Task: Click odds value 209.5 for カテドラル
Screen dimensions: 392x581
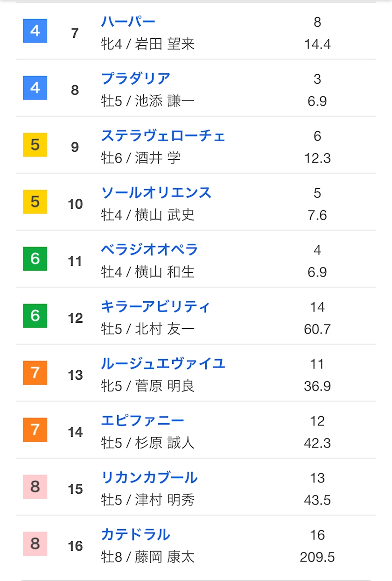Action: [x=317, y=557]
